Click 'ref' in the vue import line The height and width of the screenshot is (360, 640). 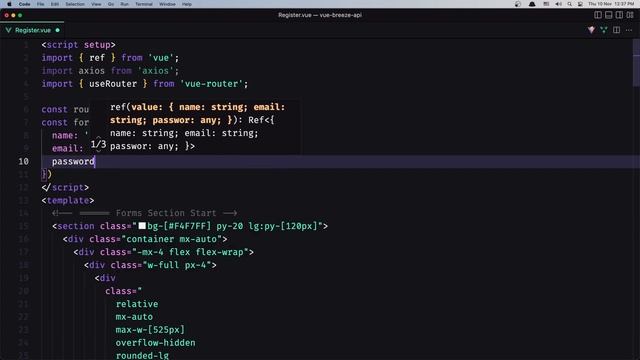click(x=97, y=58)
